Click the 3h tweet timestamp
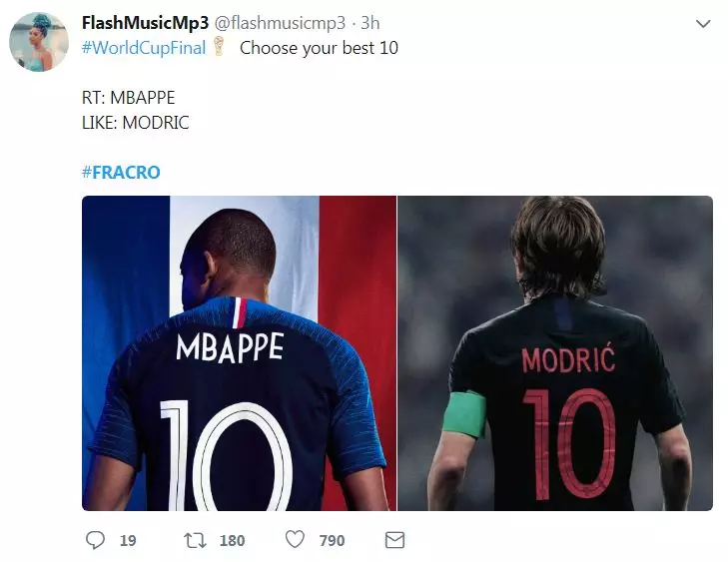The image size is (728, 562). pos(369,22)
